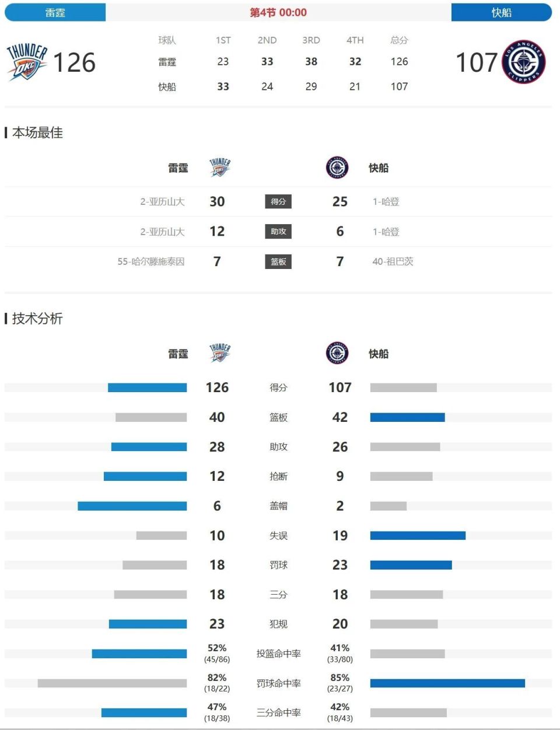
Task: Click the 第4节 00:00 game status text
Action: (278, 12)
